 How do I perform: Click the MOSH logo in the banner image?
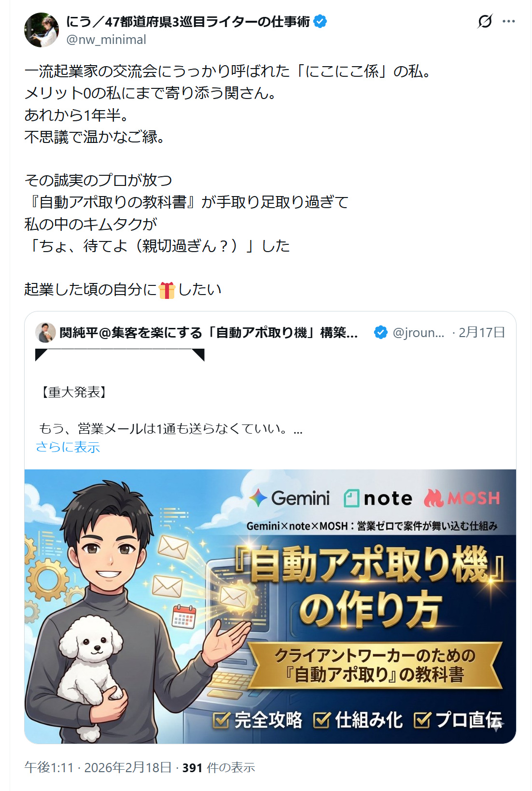462,498
